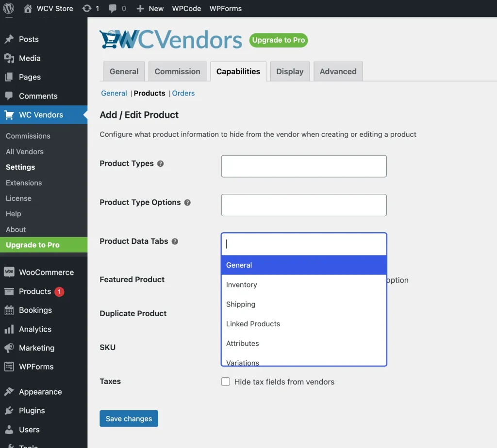Show help tooltip for Product Data Tabs
This screenshot has width=497, height=448.
[x=175, y=241]
